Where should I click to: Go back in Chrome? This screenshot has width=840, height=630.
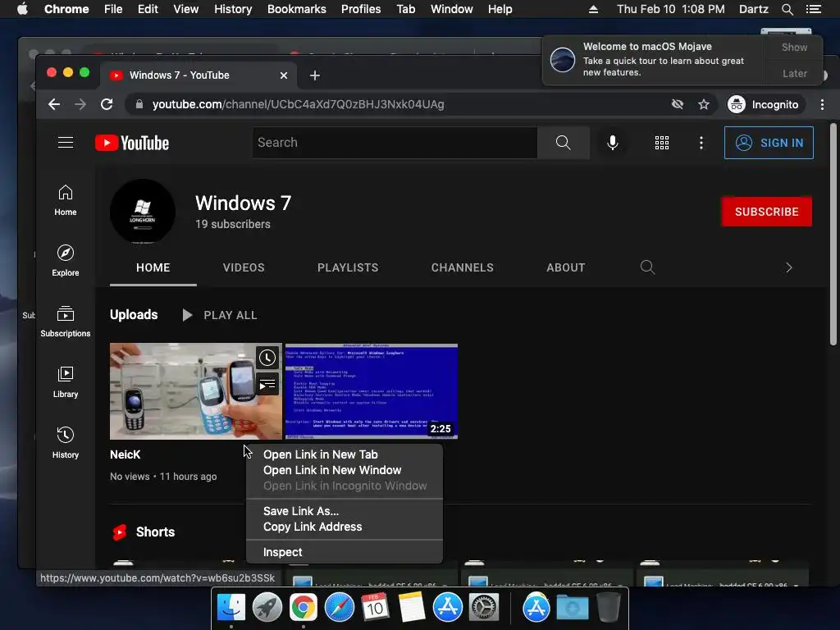click(54, 104)
